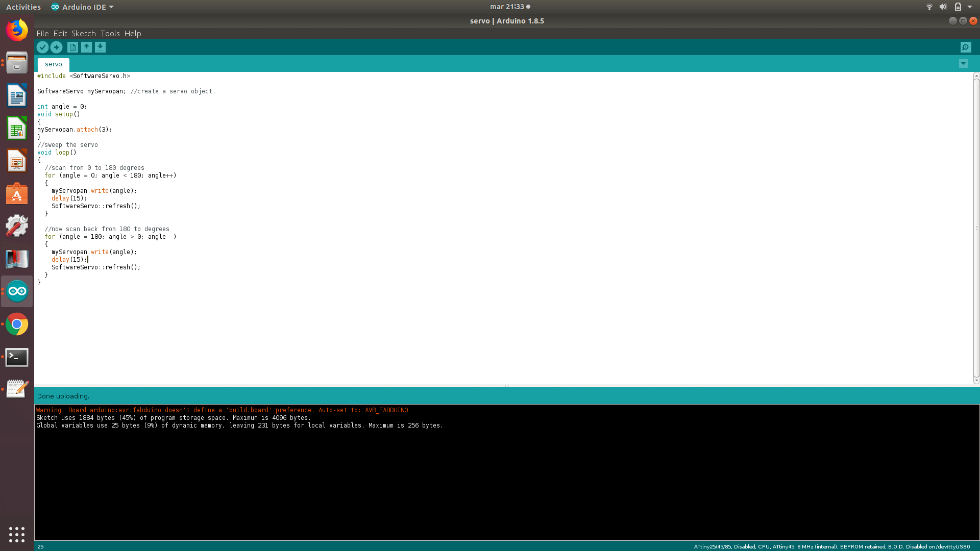The height and width of the screenshot is (551, 980).
Task: Click the clock showing mar 21:33
Action: tap(507, 7)
